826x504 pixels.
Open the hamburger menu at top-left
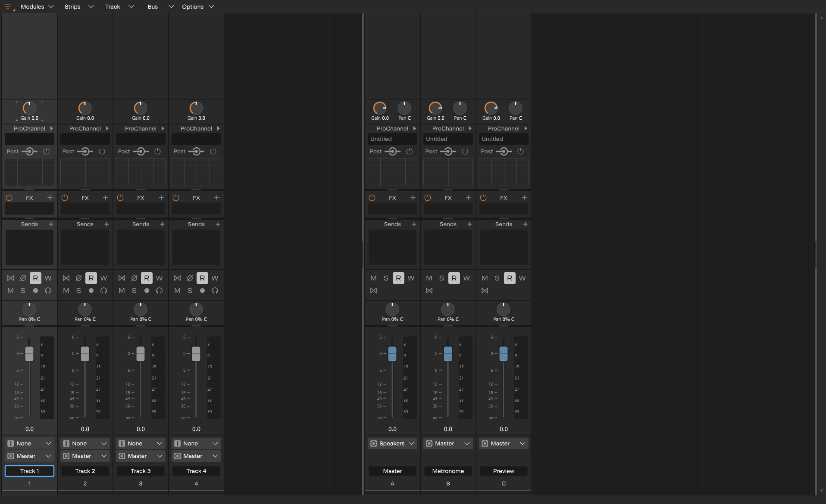[8, 6]
